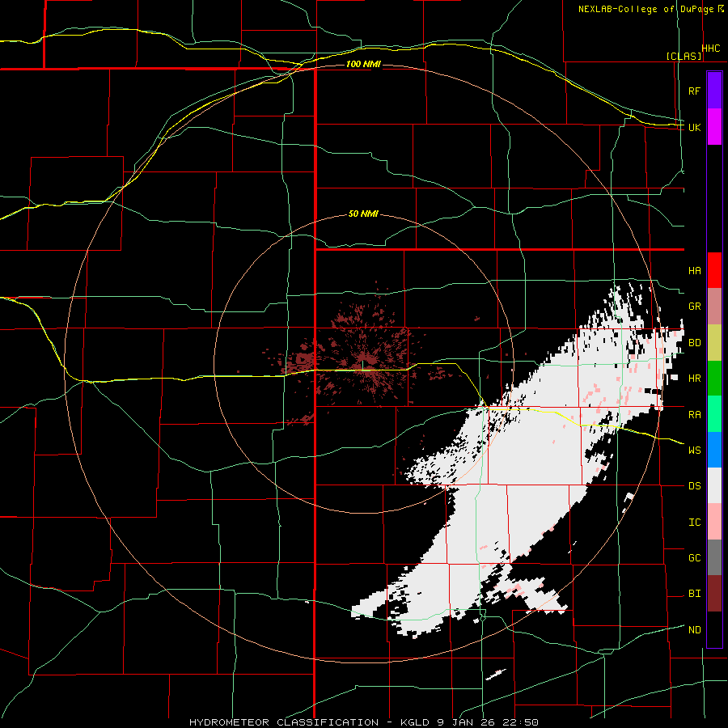
Task: Click the 9 JAN 26 date
Action: click(x=468, y=722)
